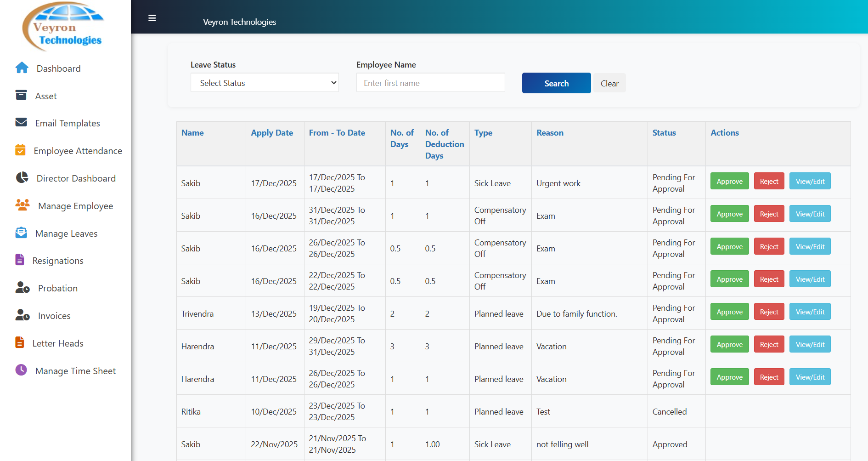Screen dimensions: 868x461
Task: Open the Probation menu item
Action: (58, 288)
